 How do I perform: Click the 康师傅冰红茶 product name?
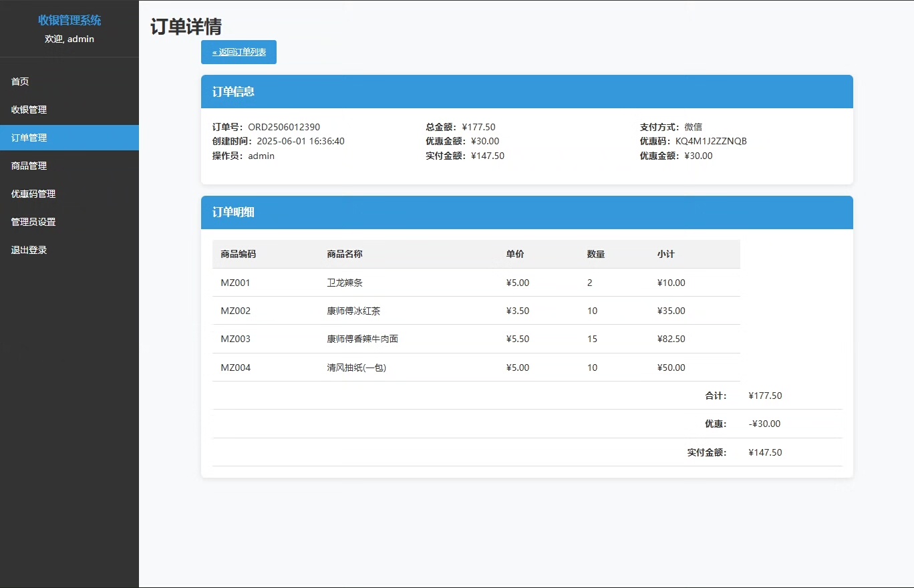tap(353, 311)
